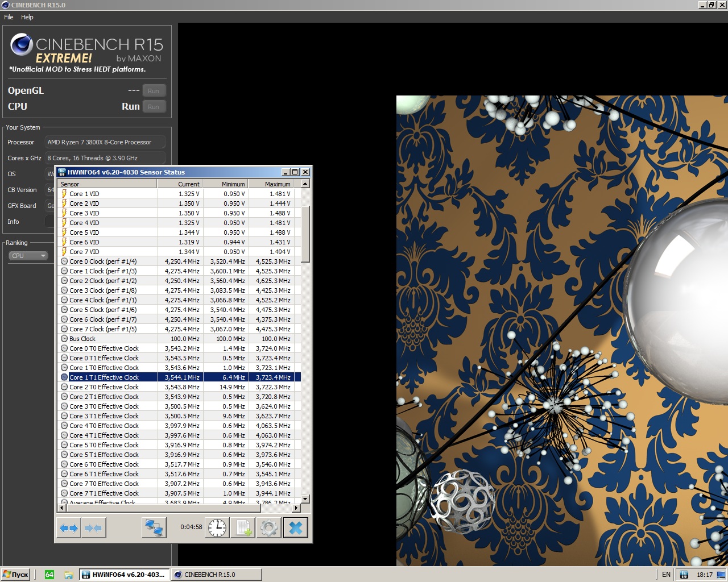
Task: Close sensors with the blue X button
Action: (296, 528)
